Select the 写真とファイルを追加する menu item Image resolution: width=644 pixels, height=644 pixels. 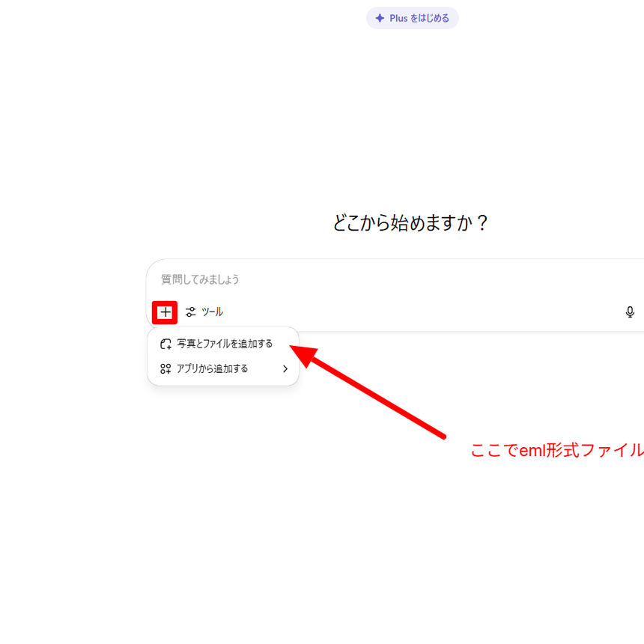(225, 344)
